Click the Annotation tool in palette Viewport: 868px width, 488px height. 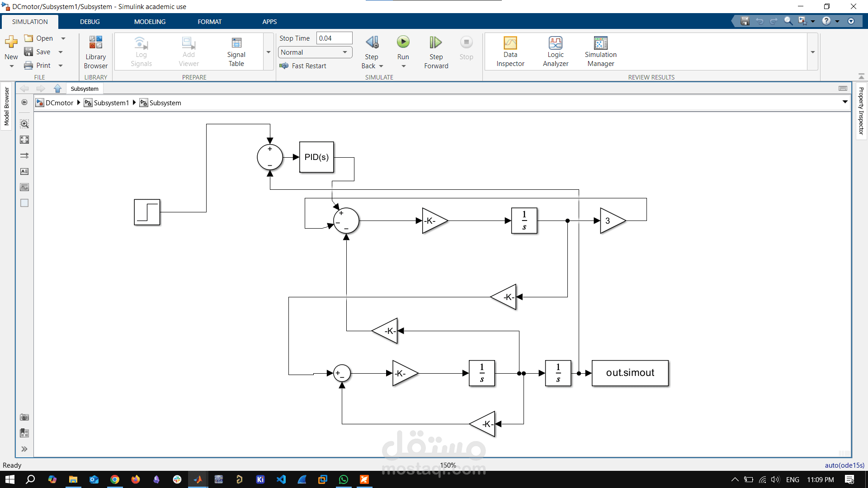click(24, 171)
